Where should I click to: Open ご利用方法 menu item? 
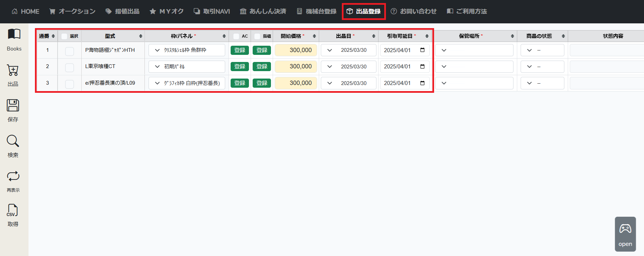[467, 12]
